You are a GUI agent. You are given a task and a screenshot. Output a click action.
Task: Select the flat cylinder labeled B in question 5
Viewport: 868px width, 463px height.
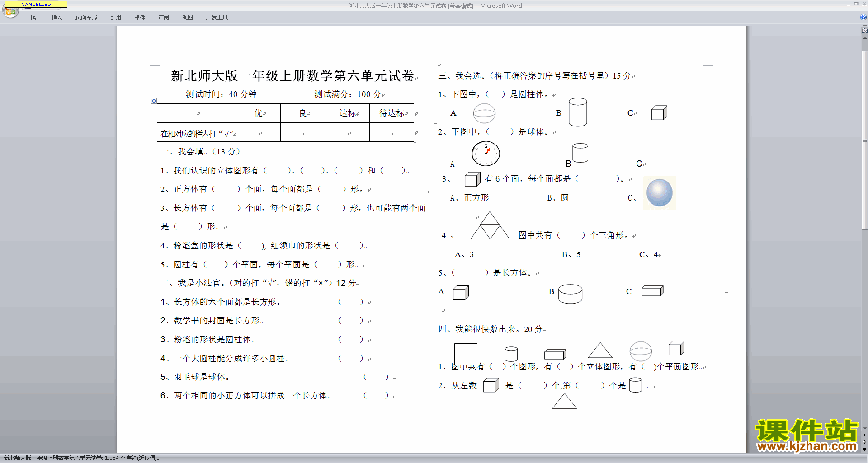(x=570, y=294)
